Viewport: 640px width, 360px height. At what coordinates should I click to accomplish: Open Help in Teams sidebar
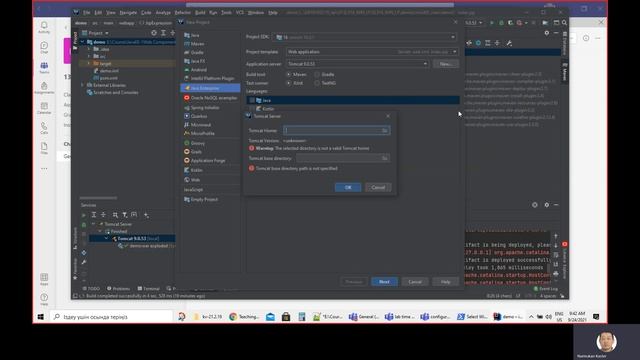coord(44,300)
